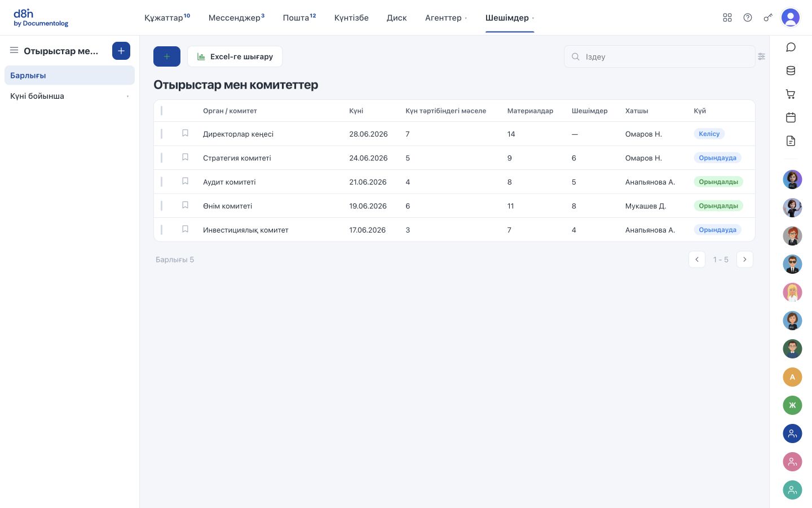Open contact with orange letter A avatar
The width and height of the screenshot is (812, 508).
(x=792, y=377)
